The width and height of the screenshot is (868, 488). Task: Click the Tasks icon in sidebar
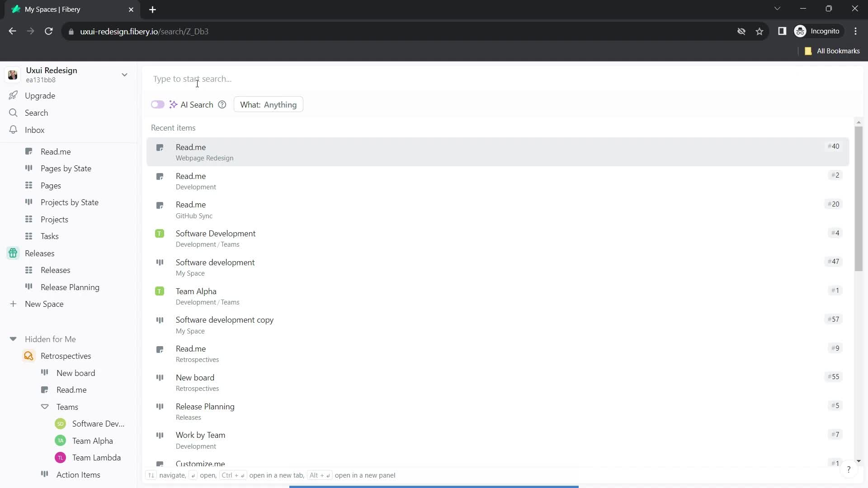pos(28,236)
